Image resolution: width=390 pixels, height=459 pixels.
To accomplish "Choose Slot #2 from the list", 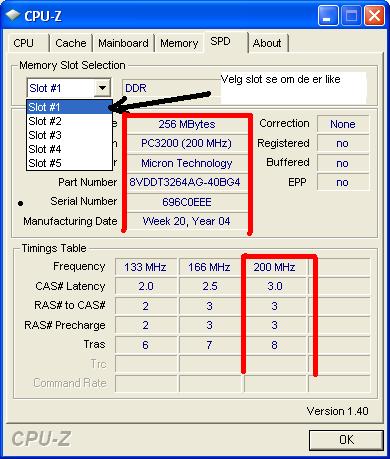I will (69, 121).
